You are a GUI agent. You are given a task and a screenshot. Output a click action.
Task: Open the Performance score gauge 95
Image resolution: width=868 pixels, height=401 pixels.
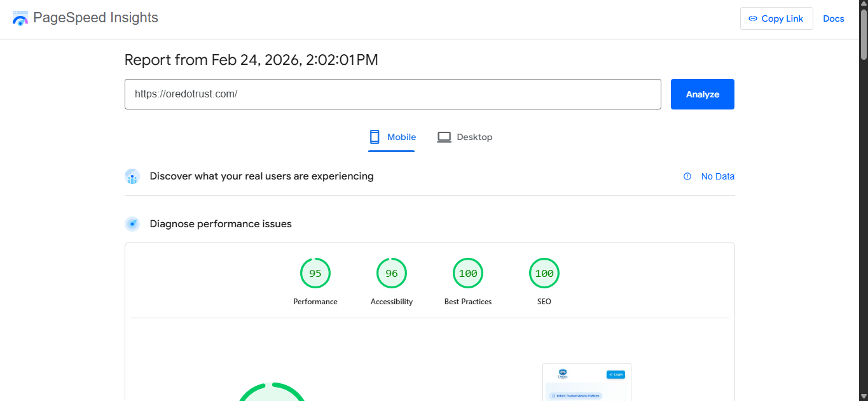tap(315, 273)
